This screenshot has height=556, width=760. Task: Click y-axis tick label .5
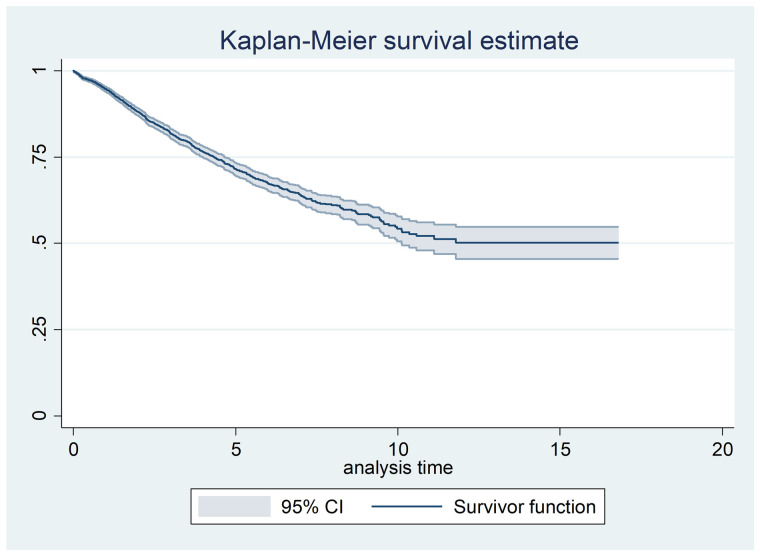39,243
